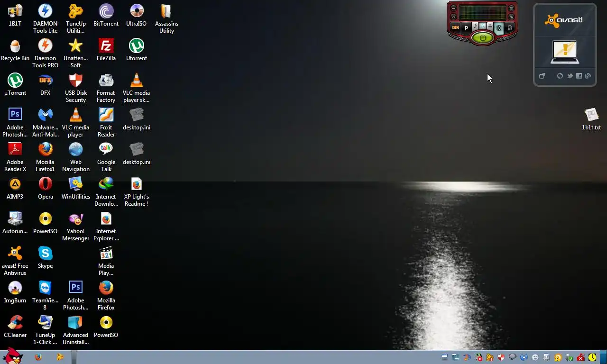This screenshot has height=364, width=607.
Task: Click update refresh icon in avast! gadget
Action: click(560, 76)
